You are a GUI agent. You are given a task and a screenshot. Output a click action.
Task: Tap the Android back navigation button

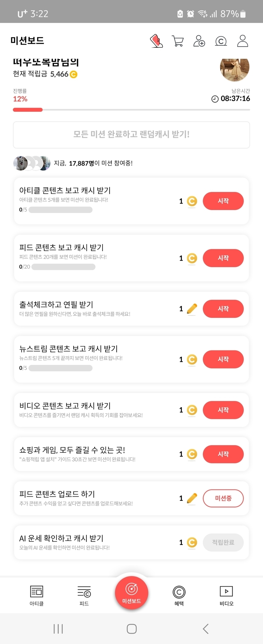pyautogui.click(x=206, y=628)
